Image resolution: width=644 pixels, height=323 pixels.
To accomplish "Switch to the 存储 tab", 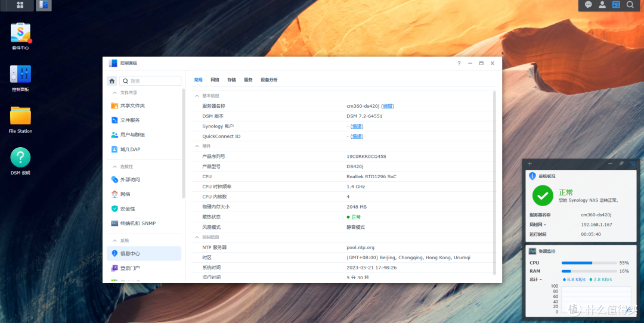I will [x=231, y=80].
